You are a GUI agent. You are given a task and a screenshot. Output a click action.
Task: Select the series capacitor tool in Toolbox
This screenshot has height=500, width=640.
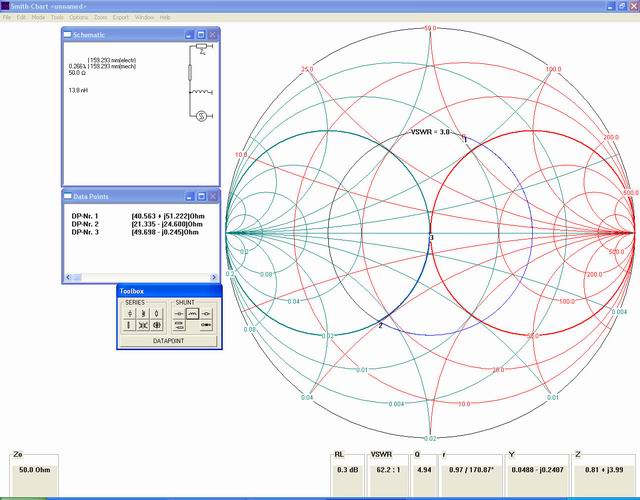130,313
